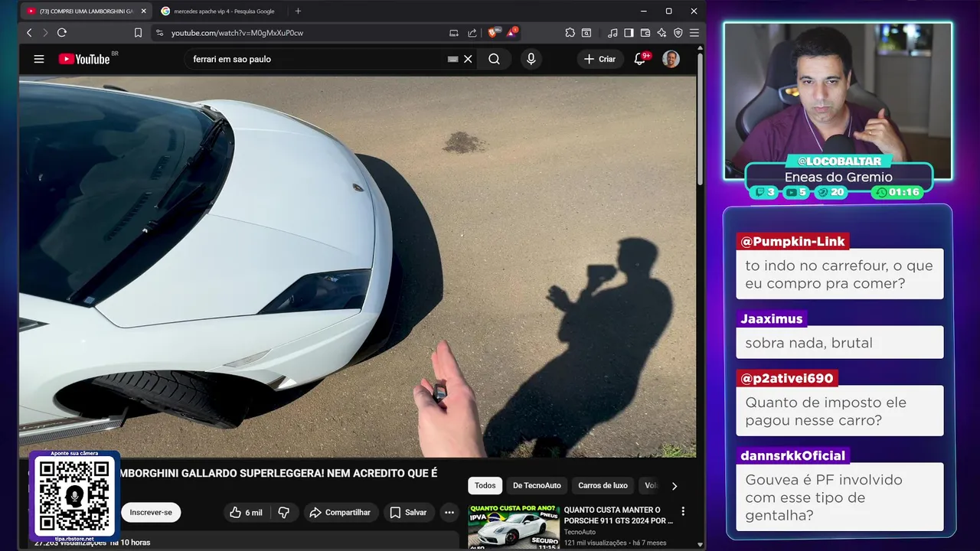Click the @p2ativei690 chat username
Image resolution: width=980 pixels, height=551 pixels.
coord(787,378)
